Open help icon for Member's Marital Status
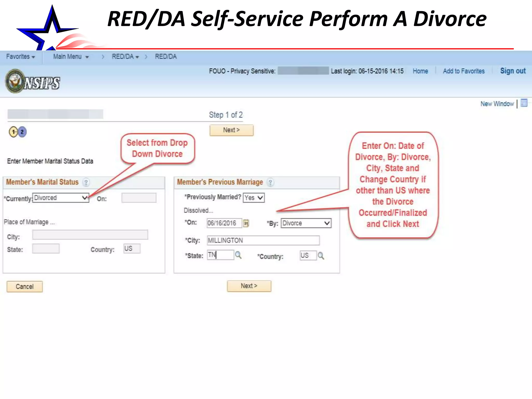The width and height of the screenshot is (532, 399). (x=86, y=182)
